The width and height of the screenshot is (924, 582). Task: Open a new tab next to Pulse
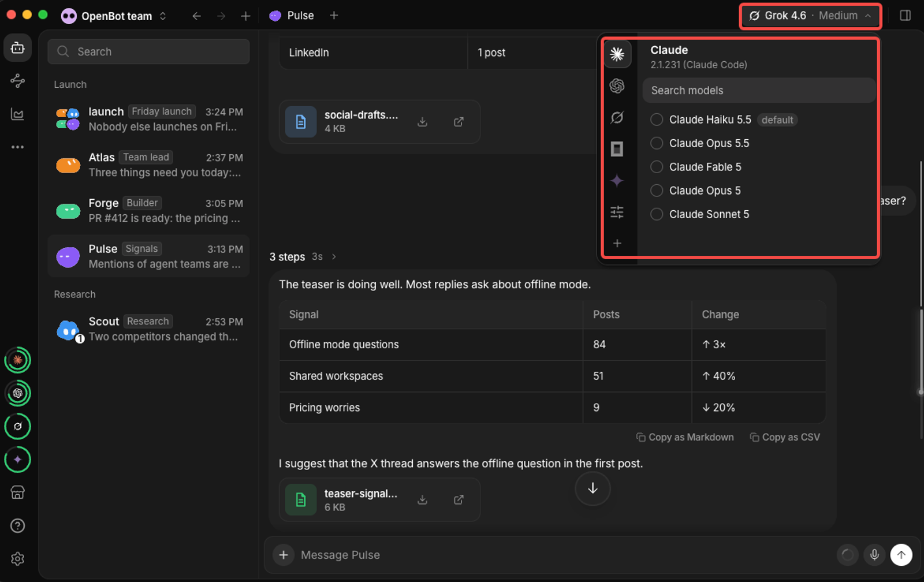point(334,16)
